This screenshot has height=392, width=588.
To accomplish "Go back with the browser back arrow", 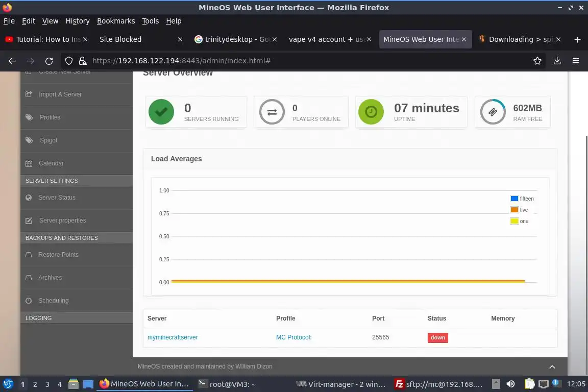I will 12,61.
